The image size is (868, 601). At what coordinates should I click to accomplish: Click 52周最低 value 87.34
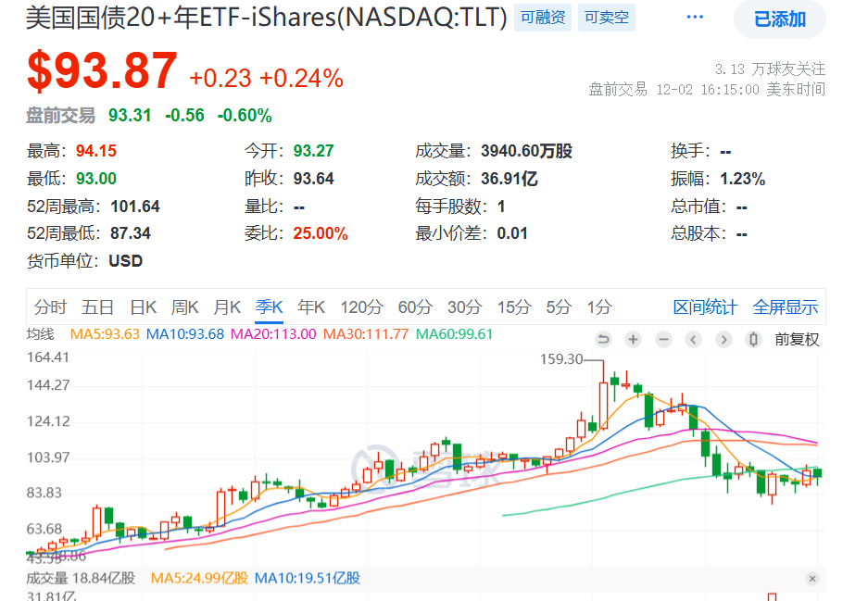[130, 233]
